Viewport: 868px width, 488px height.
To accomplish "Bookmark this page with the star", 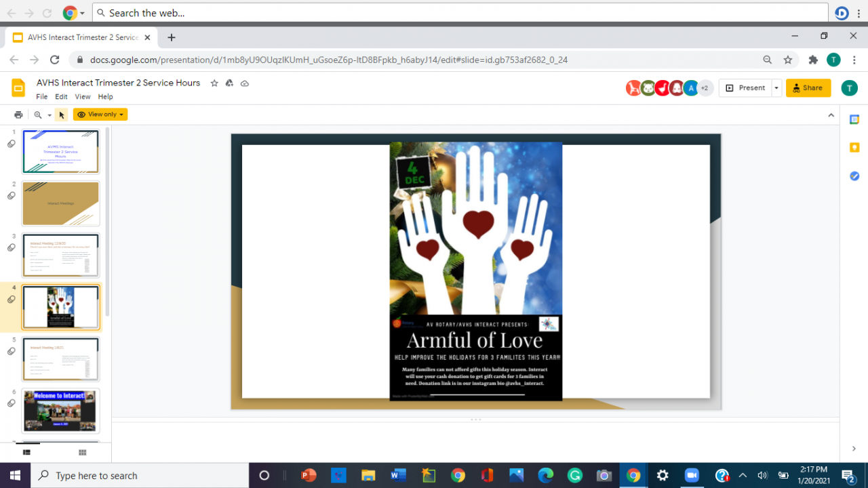I will [x=787, y=60].
